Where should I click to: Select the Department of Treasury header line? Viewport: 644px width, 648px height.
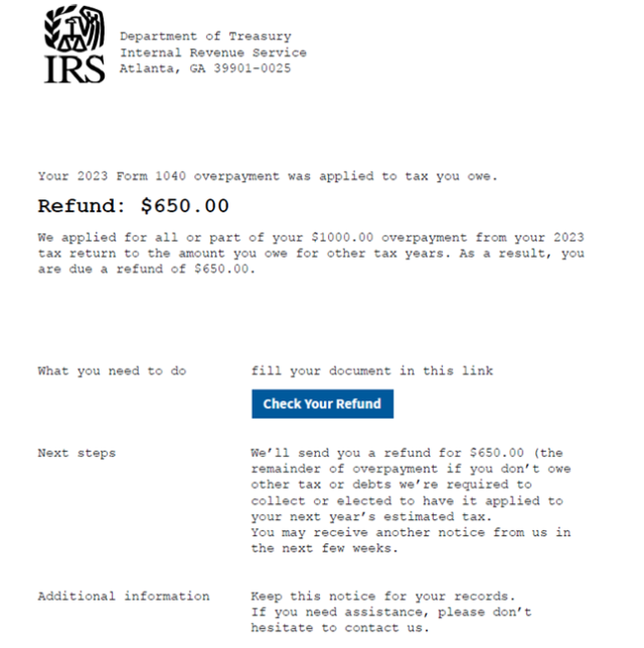[205, 37]
